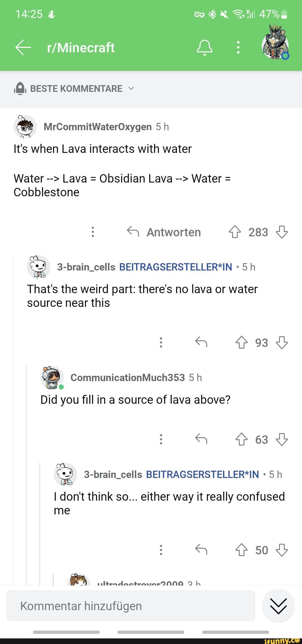Open the three-dot overflow menu in header
302x644 pixels.
pos(238,47)
